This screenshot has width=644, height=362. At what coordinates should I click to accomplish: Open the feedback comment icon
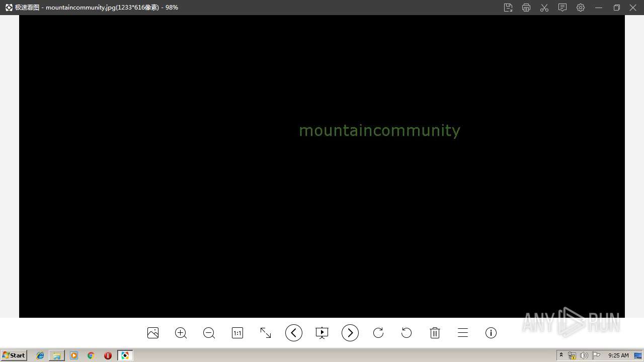click(562, 8)
